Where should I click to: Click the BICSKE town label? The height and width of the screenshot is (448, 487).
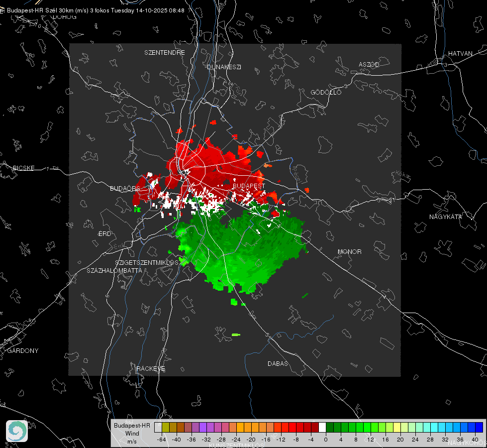tap(23, 168)
